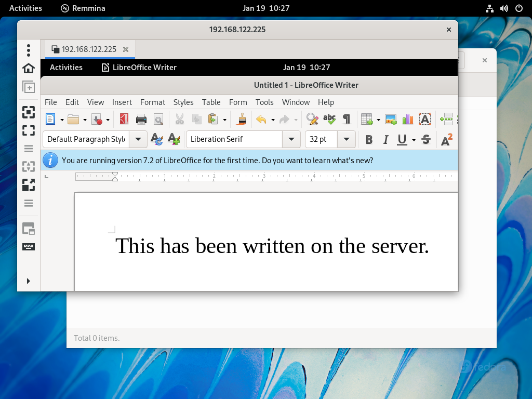Export the document directly as PDF
Image resolution: width=532 pixels, height=399 pixels.
click(x=124, y=119)
